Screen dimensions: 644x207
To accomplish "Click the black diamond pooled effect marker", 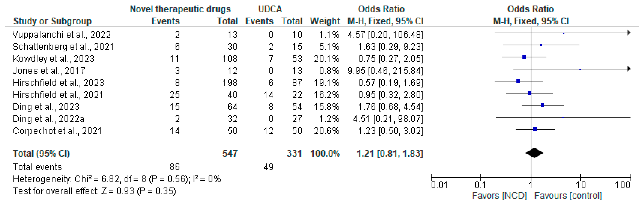I will (534, 153).
